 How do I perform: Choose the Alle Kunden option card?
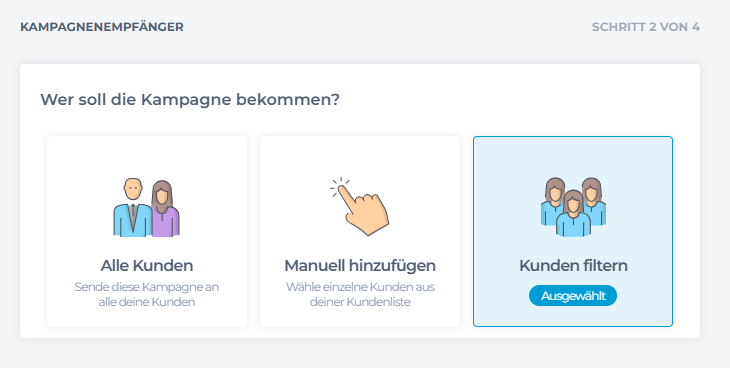147,232
